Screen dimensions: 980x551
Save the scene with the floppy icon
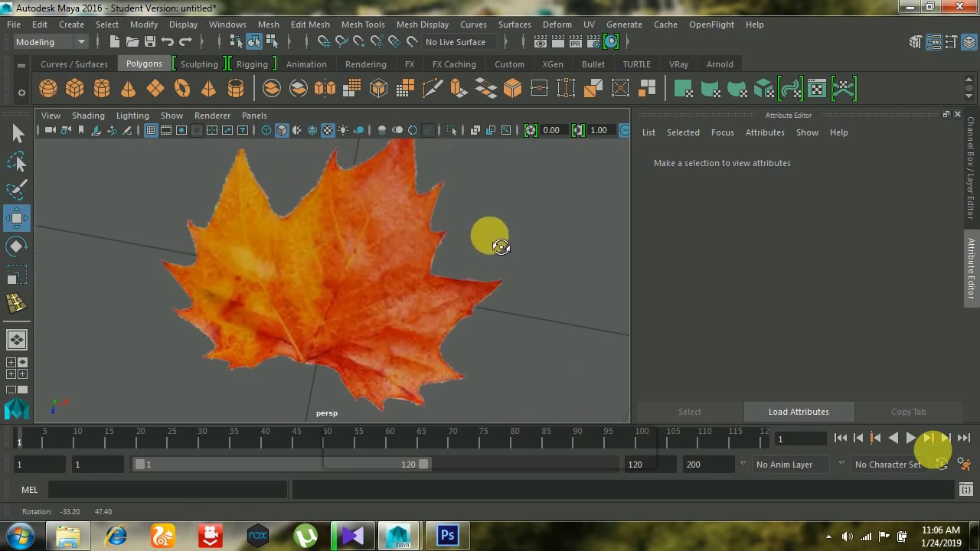pyautogui.click(x=150, y=41)
